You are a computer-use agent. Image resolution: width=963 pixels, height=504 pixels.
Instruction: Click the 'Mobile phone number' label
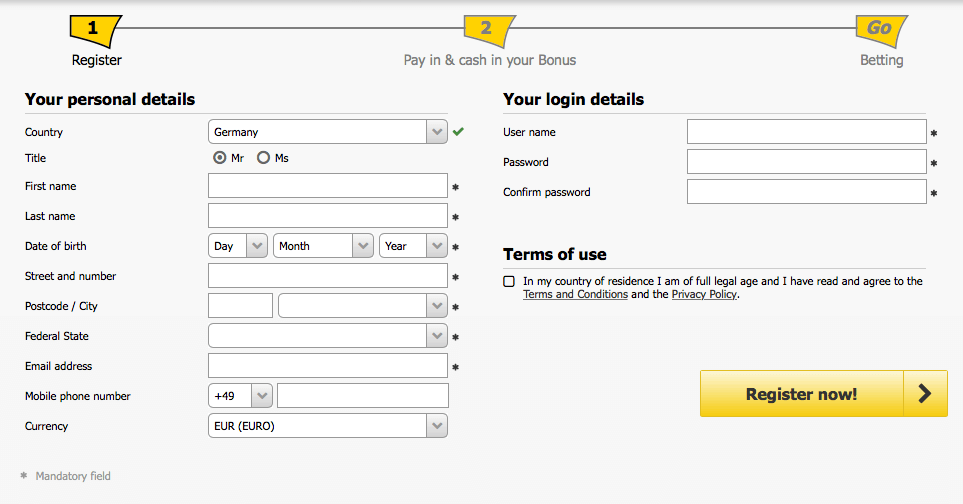tap(77, 397)
